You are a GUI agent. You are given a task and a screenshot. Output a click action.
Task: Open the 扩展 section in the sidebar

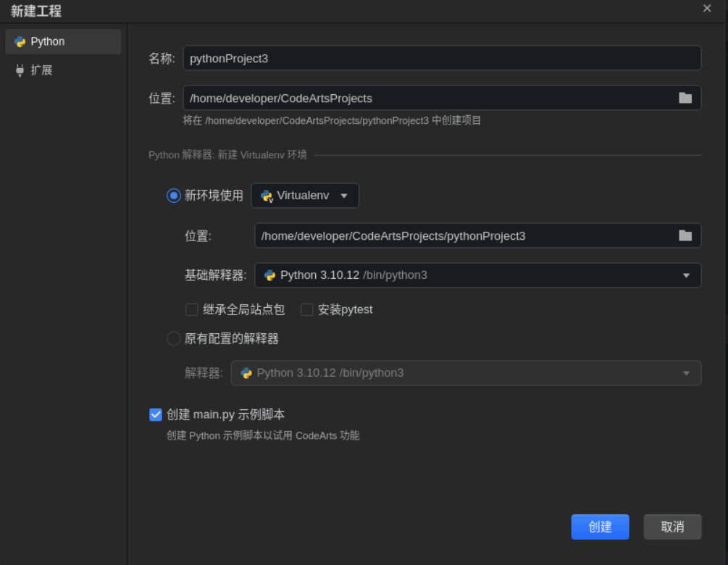(63, 70)
